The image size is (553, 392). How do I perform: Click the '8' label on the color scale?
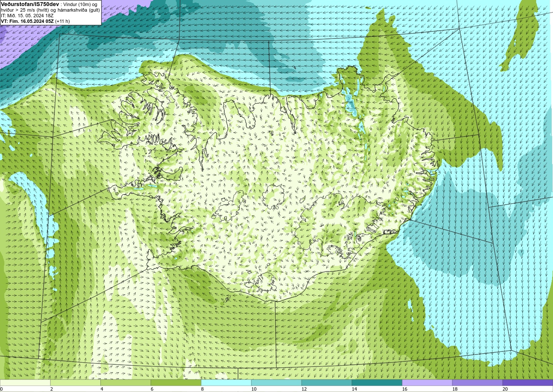[x=202, y=389]
